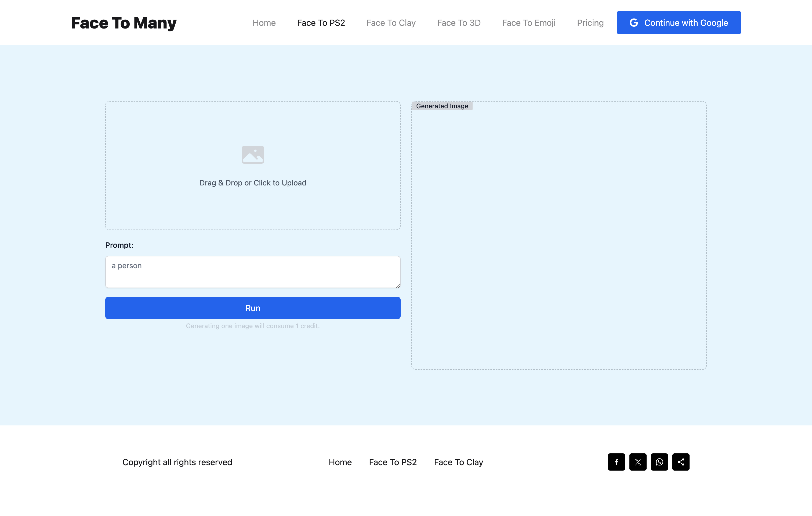The image size is (812, 516).
Task: Select Face To PS2 in top navigation
Action: [321, 23]
